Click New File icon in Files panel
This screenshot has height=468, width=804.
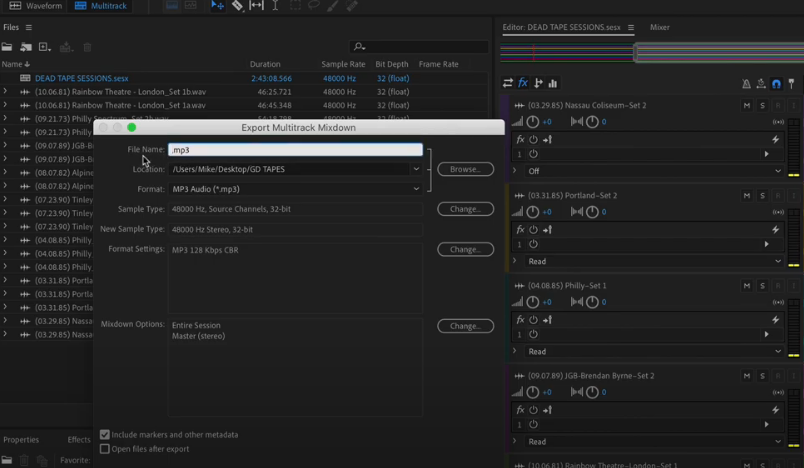click(45, 47)
